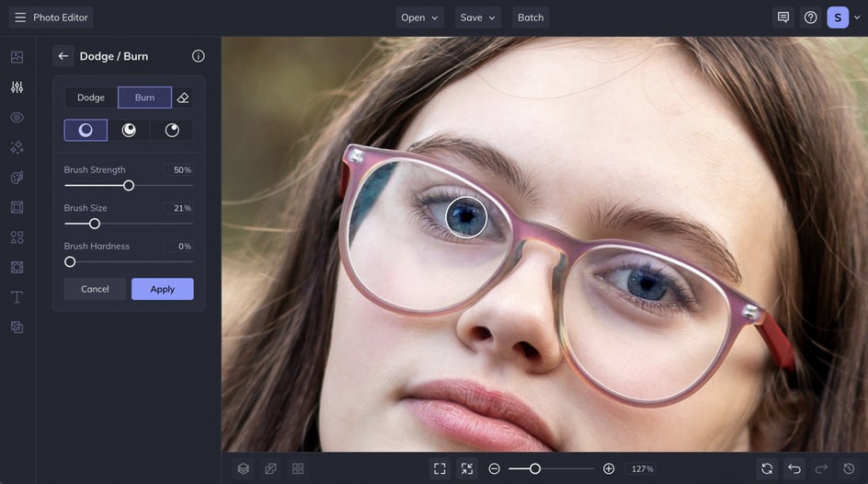Click the S user avatar
The image size is (868, 484).
838,17
